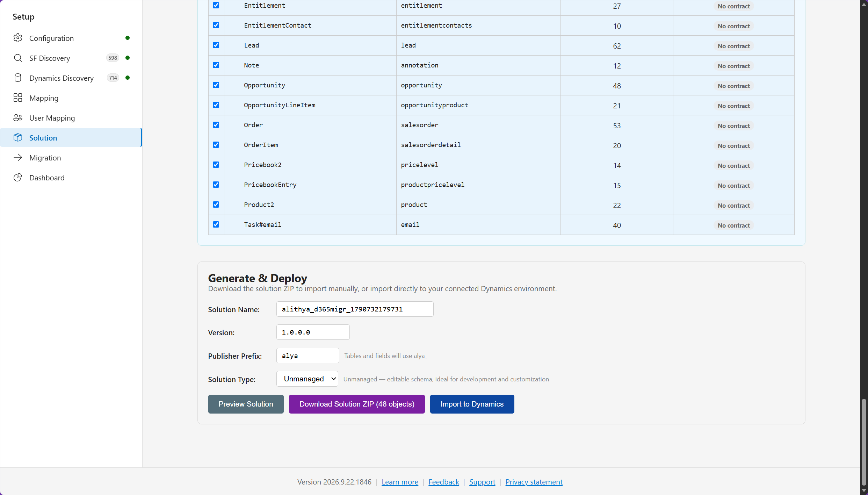Click the OpportunityLineItem table cell

tap(318, 105)
